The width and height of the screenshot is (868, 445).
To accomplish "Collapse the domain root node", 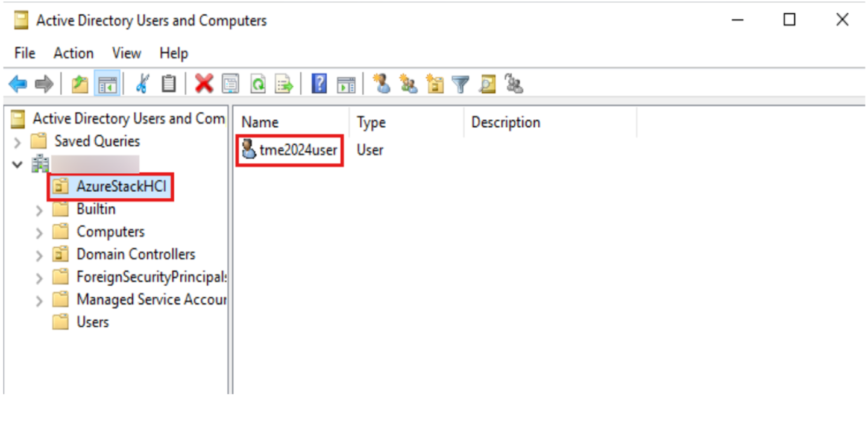I will point(17,165).
